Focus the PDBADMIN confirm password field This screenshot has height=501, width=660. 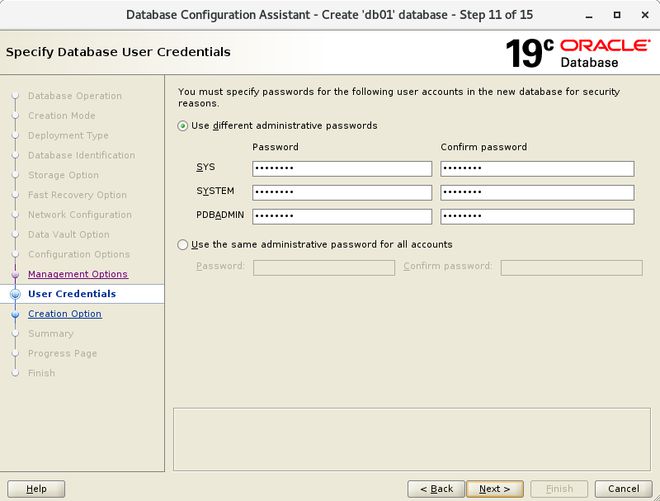pos(537,216)
